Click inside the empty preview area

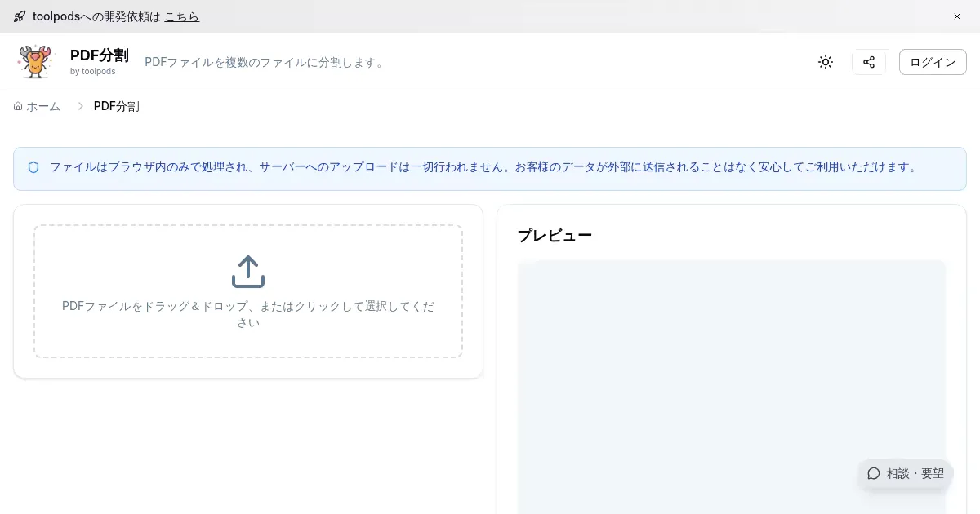[x=731, y=383]
